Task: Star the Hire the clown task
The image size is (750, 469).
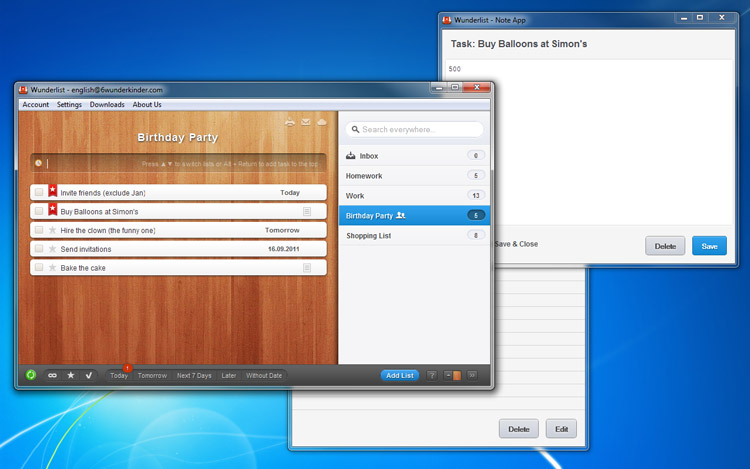Action: pyautogui.click(x=53, y=230)
